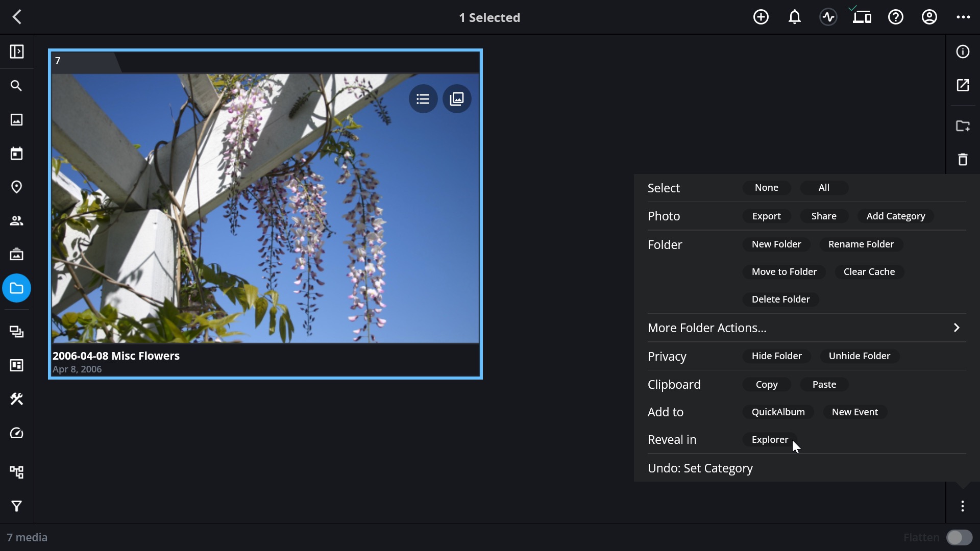This screenshot has width=980, height=551.
Task: Click the vertical three-dot menu bottom right
Action: [963, 506]
